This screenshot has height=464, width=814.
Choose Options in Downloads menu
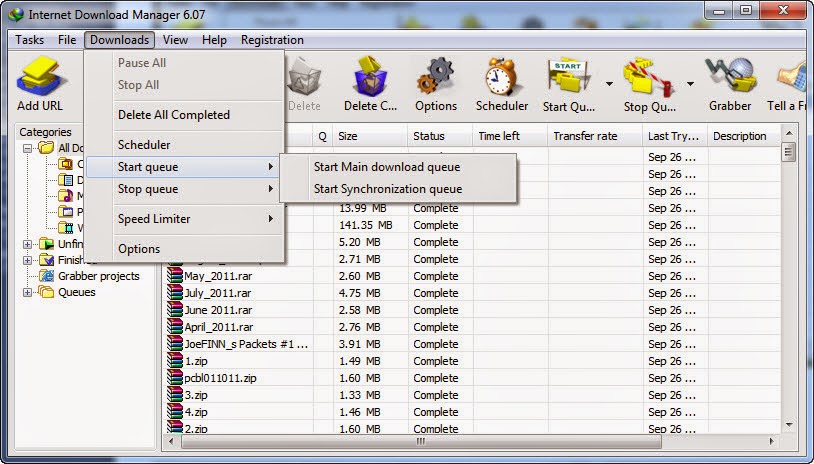tap(185, 249)
